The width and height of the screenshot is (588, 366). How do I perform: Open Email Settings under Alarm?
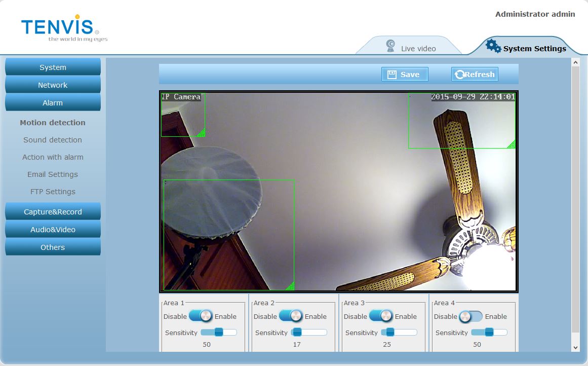53,174
